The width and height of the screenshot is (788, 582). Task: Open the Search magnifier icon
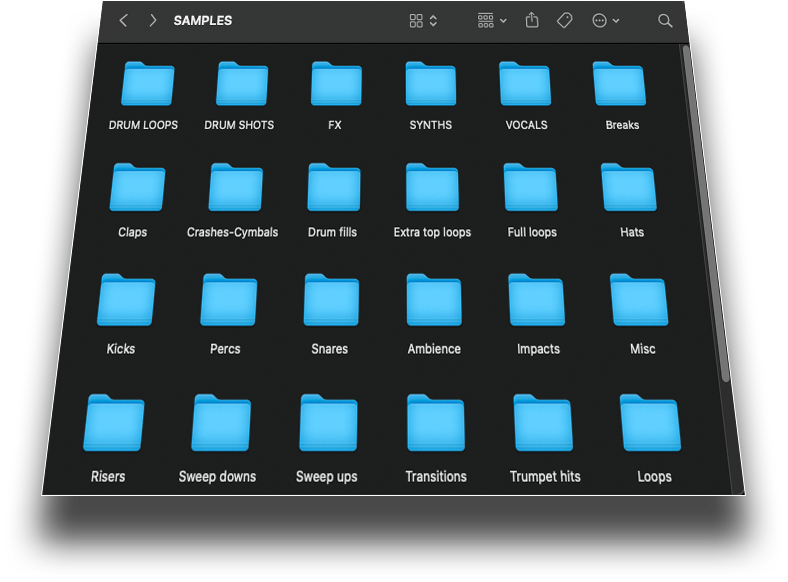pyautogui.click(x=665, y=20)
